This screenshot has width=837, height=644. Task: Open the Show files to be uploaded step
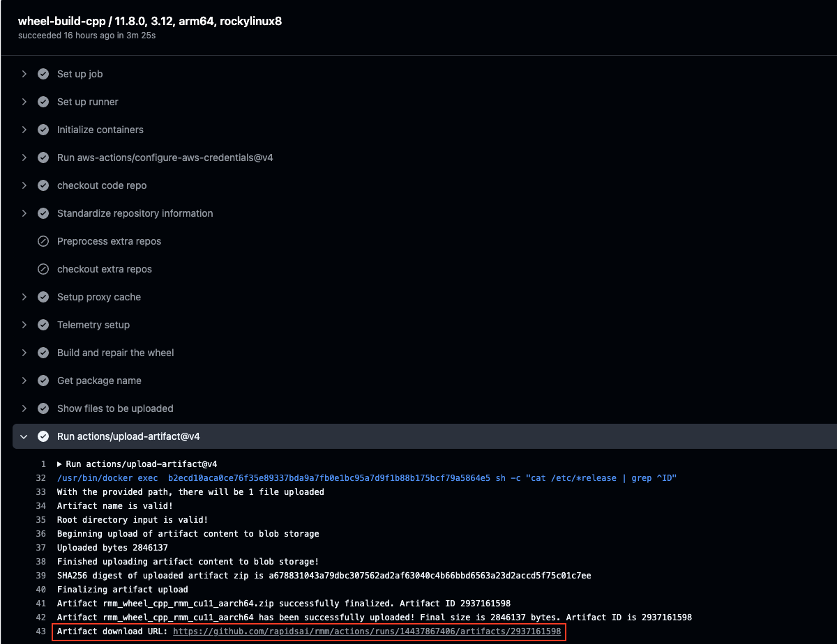pos(115,408)
